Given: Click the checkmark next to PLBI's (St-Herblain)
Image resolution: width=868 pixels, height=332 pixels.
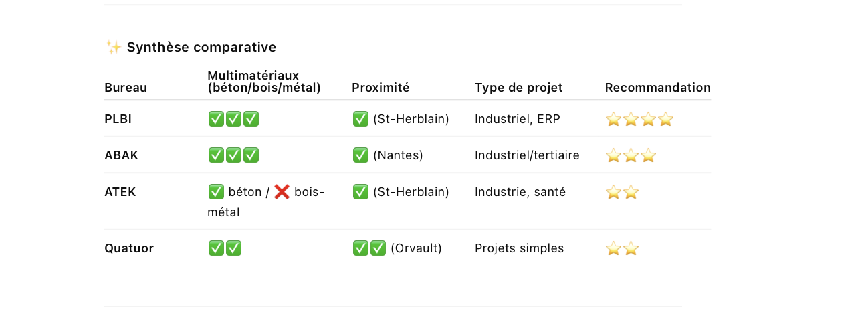Looking at the screenshot, I should pyautogui.click(x=360, y=120).
